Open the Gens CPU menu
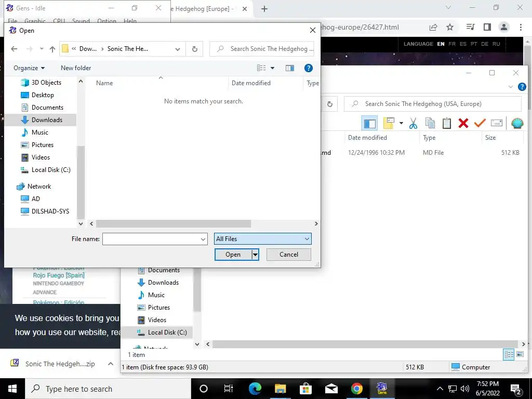The width and height of the screenshot is (532, 399). pos(59,21)
